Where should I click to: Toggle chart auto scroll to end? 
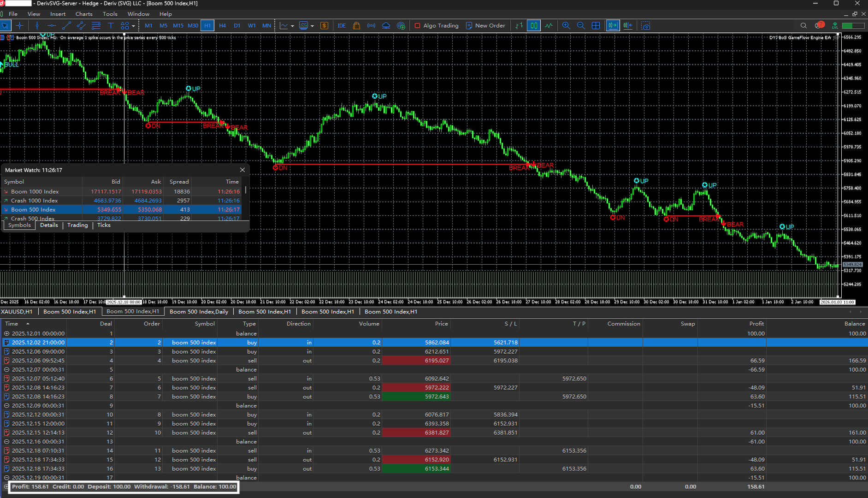click(x=613, y=26)
